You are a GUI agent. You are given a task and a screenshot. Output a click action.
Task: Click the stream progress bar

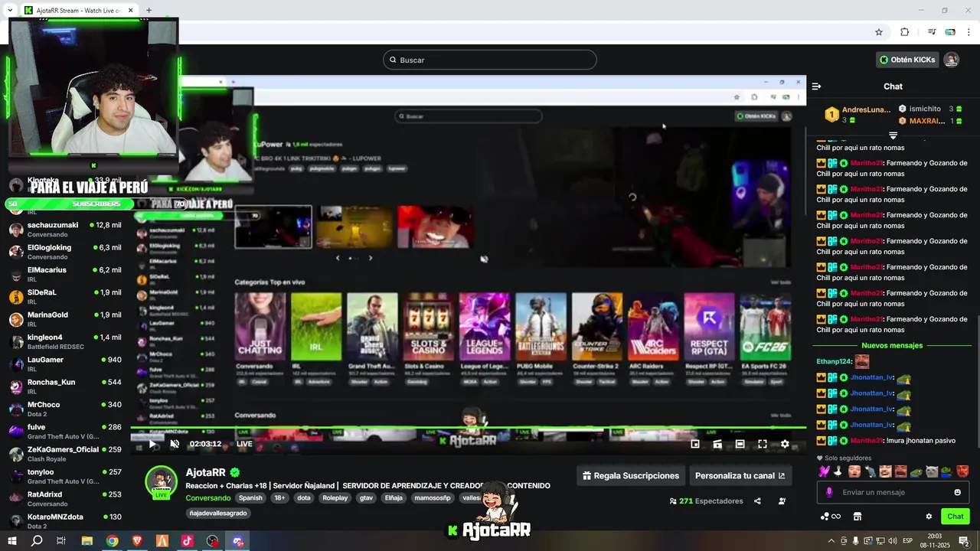pyautogui.click(x=468, y=428)
